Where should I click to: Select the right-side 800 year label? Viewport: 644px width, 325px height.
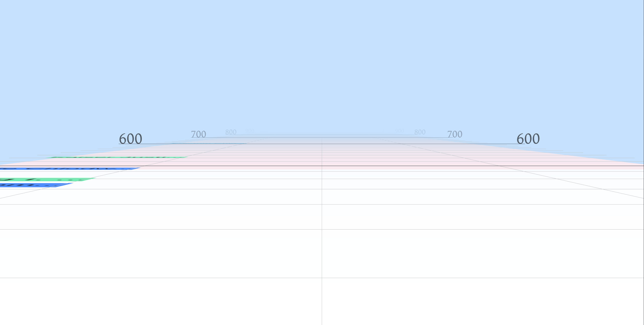(420, 132)
